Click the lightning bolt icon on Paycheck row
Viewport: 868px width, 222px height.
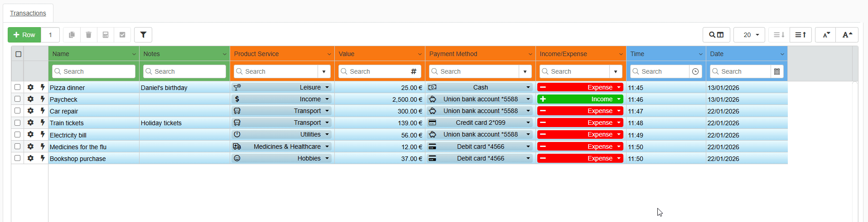click(43, 99)
